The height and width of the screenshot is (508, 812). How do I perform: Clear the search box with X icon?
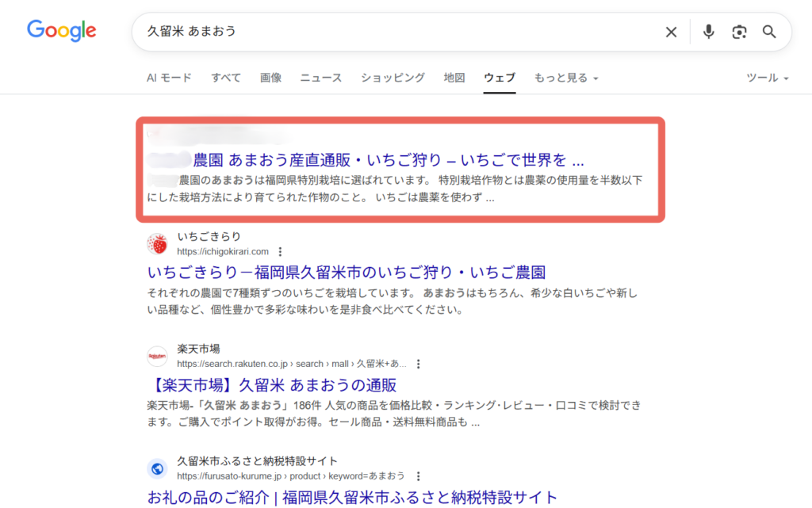click(671, 32)
